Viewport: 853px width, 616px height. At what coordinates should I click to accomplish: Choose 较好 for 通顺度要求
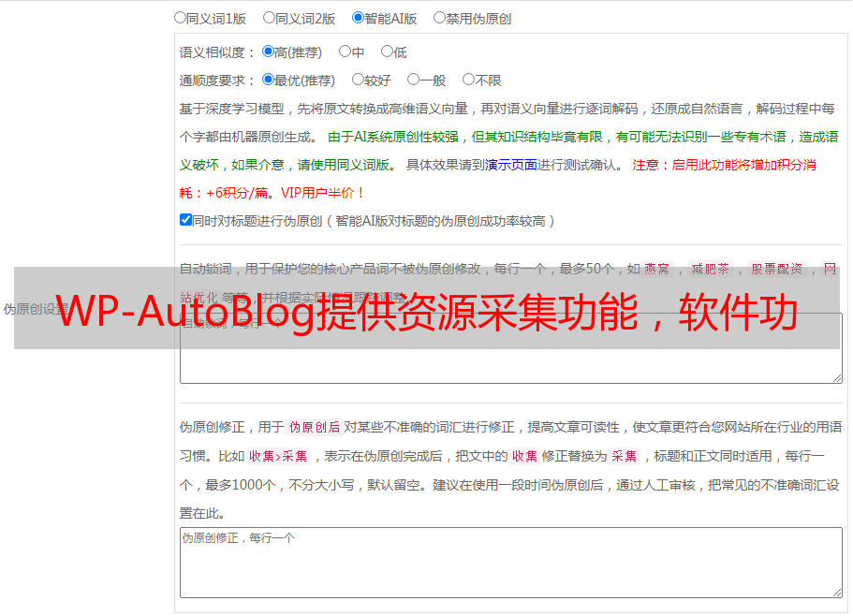(x=358, y=80)
